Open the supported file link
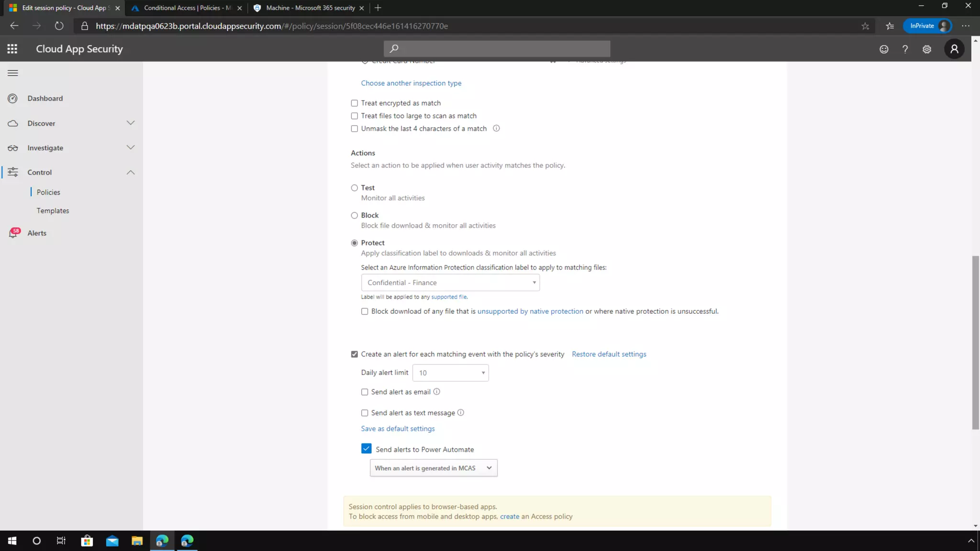Screen dimensions: 980x551 tap(449, 297)
